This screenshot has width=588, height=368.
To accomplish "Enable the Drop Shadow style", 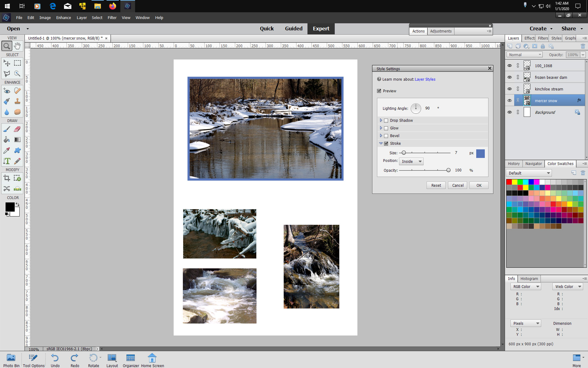I will pyautogui.click(x=386, y=120).
